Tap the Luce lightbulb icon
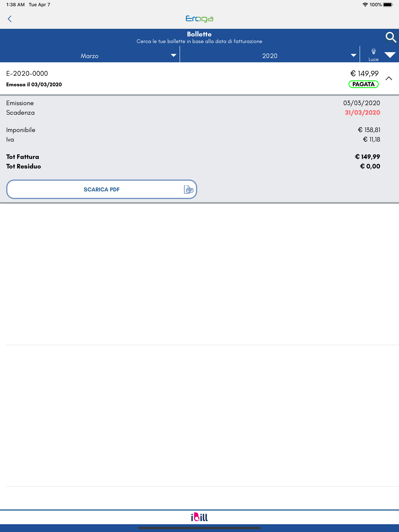The image size is (399, 532). pos(373,51)
